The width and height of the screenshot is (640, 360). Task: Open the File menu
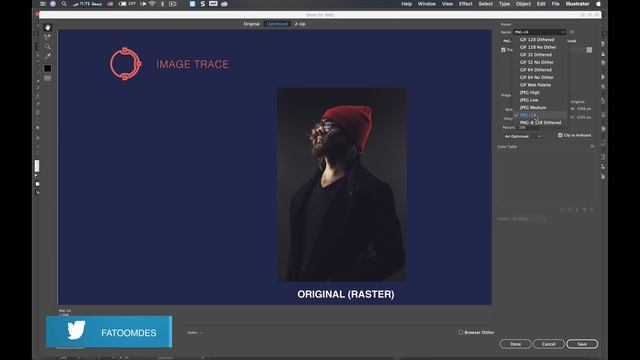coord(556,4)
